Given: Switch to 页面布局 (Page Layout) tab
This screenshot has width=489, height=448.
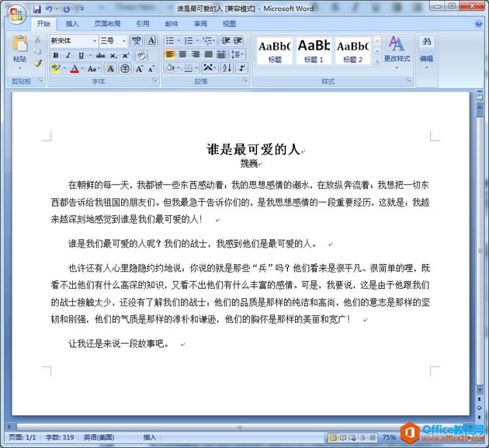Looking at the screenshot, I should pyautogui.click(x=108, y=24).
